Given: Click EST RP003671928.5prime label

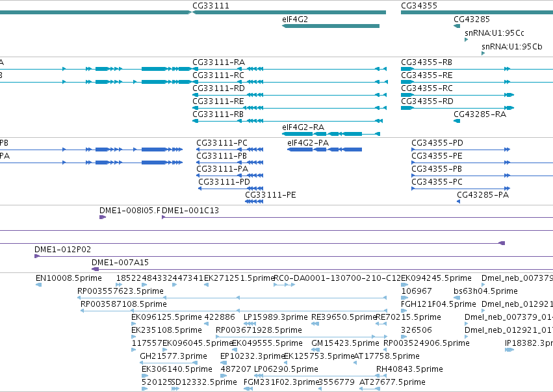Looking at the screenshot, I should [x=259, y=330].
